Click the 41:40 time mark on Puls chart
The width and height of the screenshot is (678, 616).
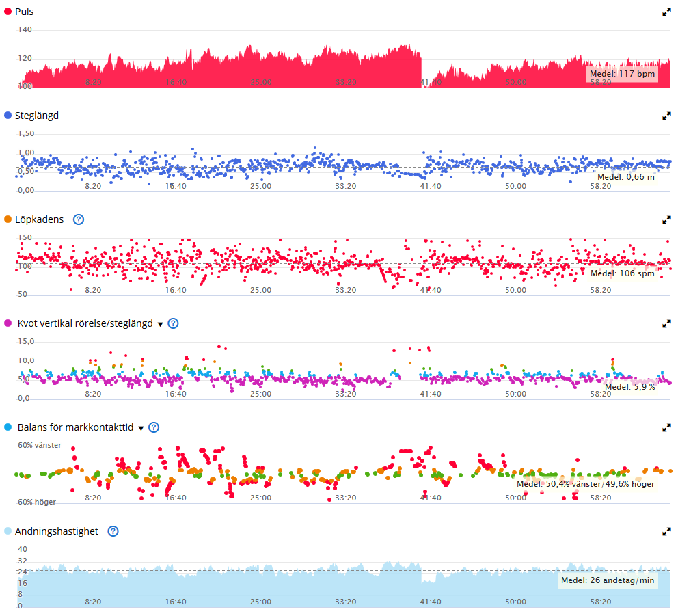(x=431, y=82)
